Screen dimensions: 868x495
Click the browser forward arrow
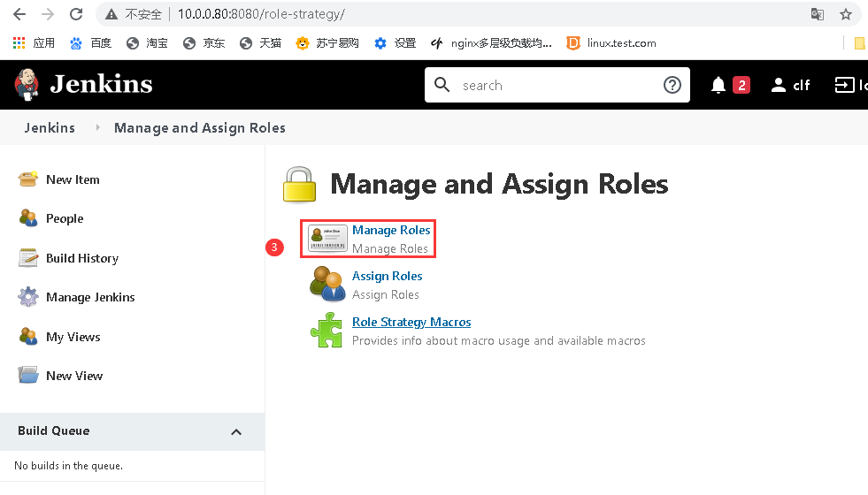tap(48, 14)
